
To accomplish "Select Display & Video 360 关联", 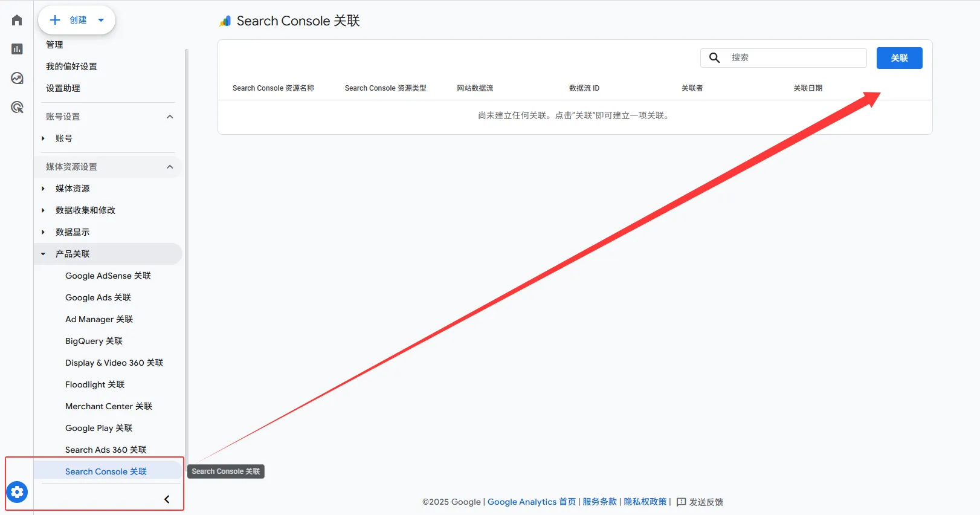I will point(114,363).
